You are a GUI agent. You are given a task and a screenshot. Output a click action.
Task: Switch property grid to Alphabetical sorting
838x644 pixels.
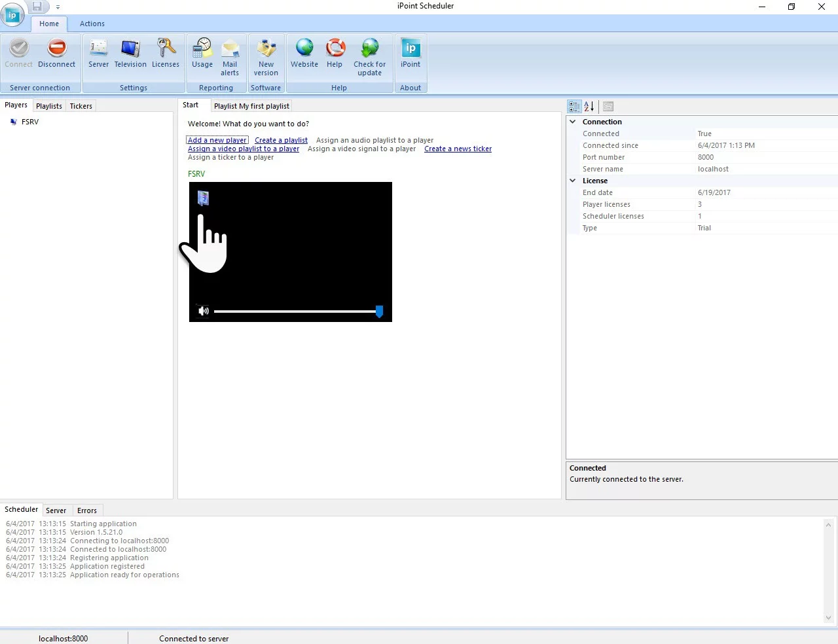click(589, 107)
